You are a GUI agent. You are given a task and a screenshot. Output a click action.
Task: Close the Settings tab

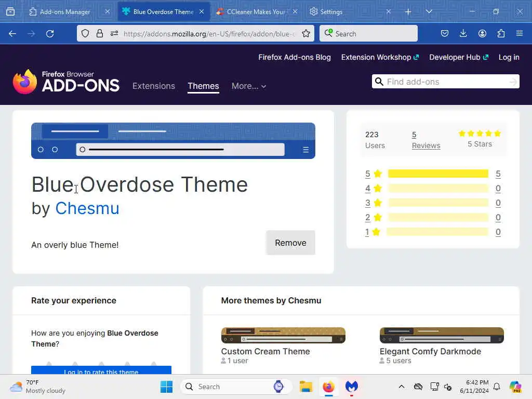[389, 11]
